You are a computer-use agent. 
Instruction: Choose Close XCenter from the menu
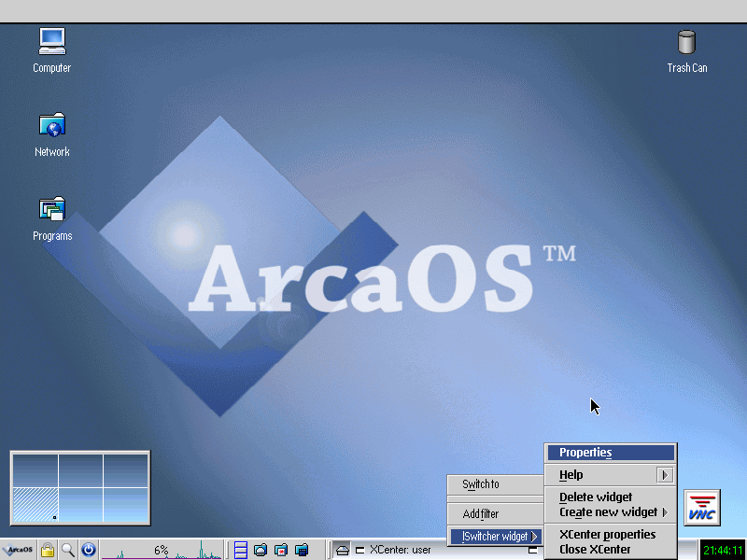(611, 549)
